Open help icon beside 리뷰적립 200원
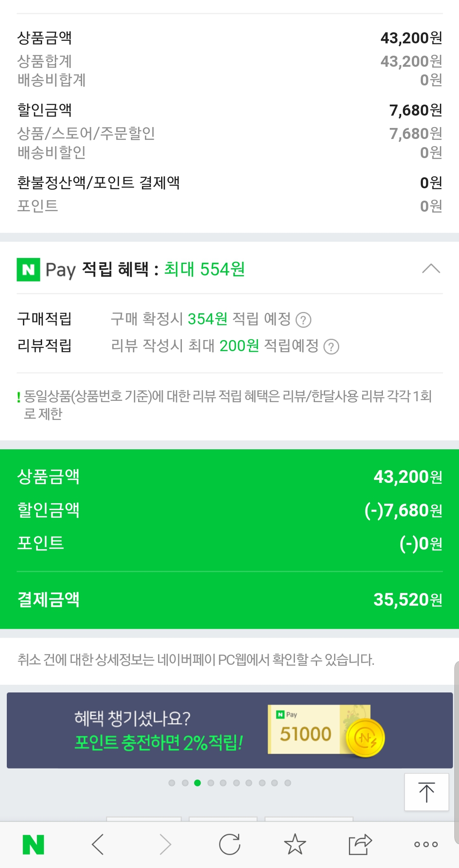This screenshot has width=459, height=868. pyautogui.click(x=331, y=347)
